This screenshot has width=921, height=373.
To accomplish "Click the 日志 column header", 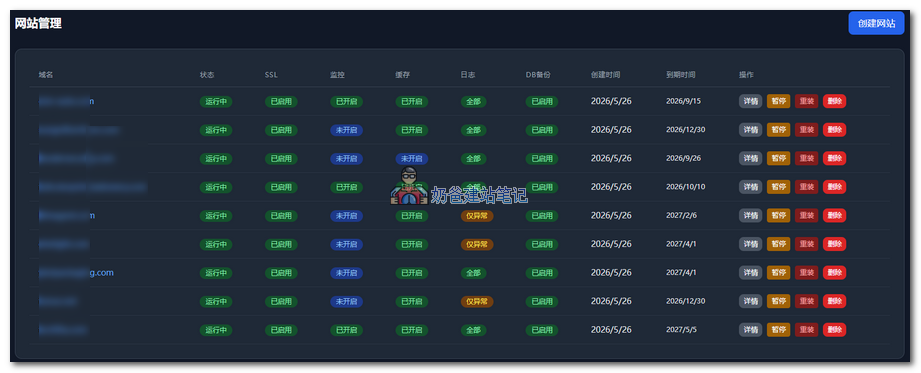I will pyautogui.click(x=468, y=75).
